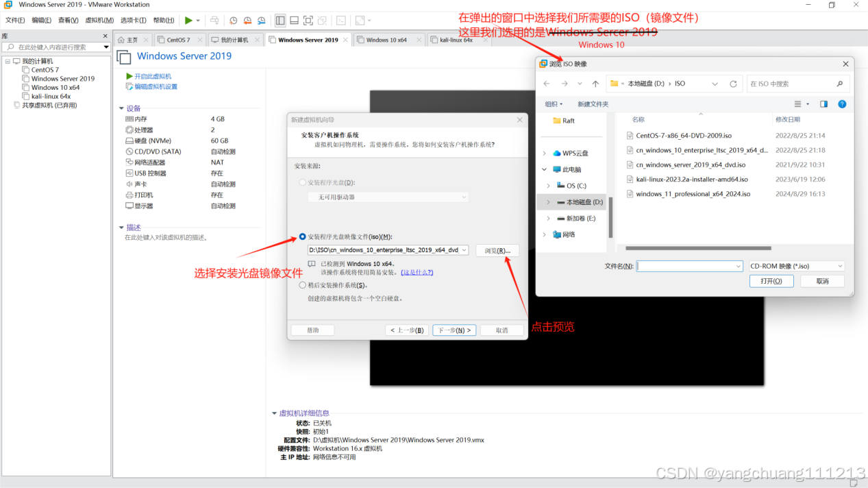The height and width of the screenshot is (488, 868).
Task: Open the dropdown arrow next to the power button
Action: (198, 21)
